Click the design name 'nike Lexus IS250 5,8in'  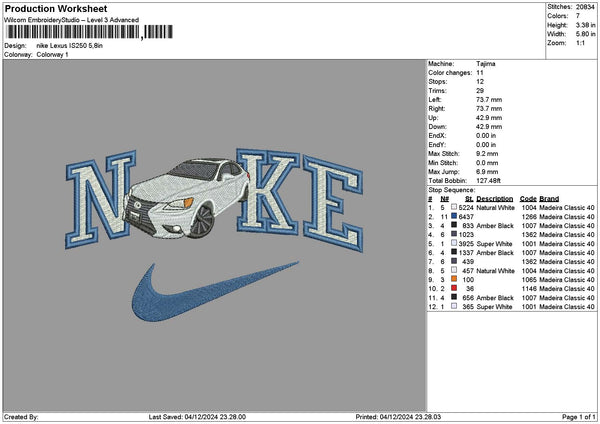pos(70,46)
